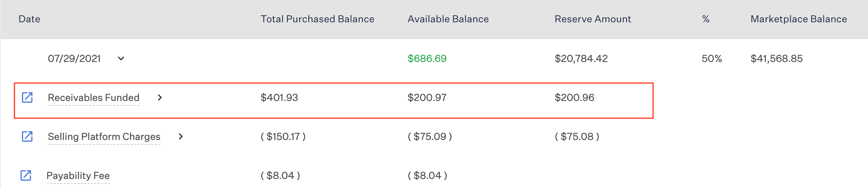This screenshot has height=188, width=868.
Task: Expand Selling Platform Charges chevron arrow
Action: click(181, 136)
